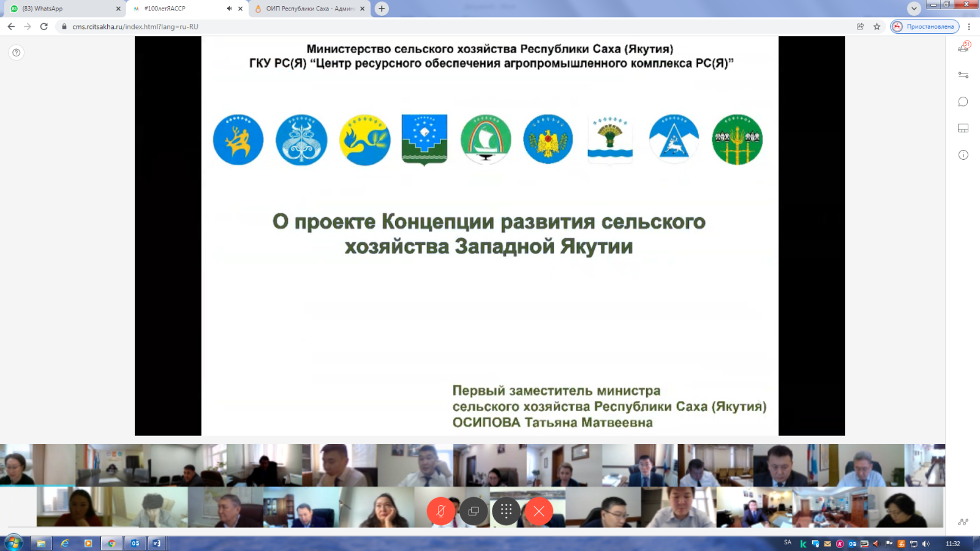Click the screen share button
This screenshot has height=551, width=980.
click(473, 511)
